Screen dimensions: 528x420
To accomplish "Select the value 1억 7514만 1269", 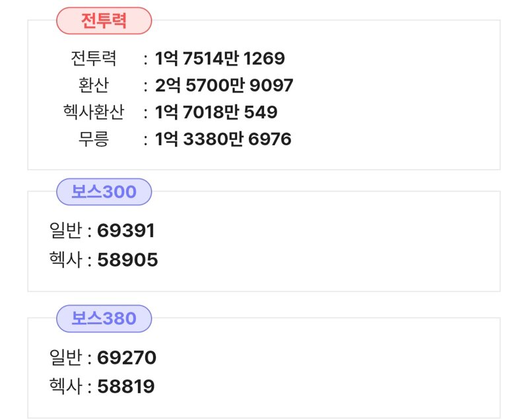I will click(220, 58).
